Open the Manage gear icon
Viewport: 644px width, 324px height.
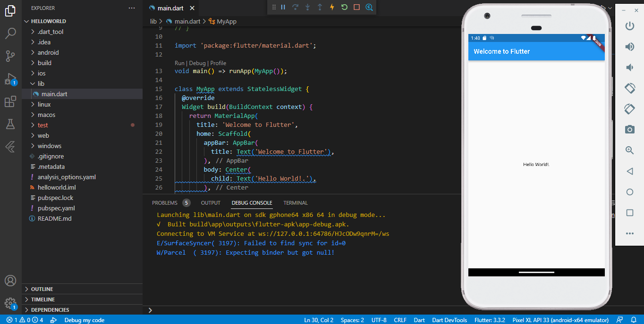click(x=10, y=303)
